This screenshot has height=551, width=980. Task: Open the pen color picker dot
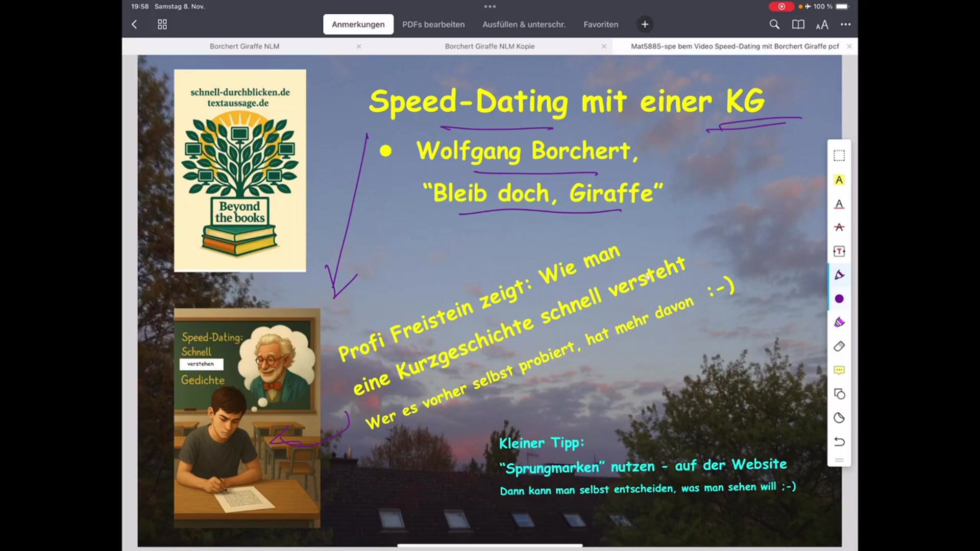click(x=839, y=299)
